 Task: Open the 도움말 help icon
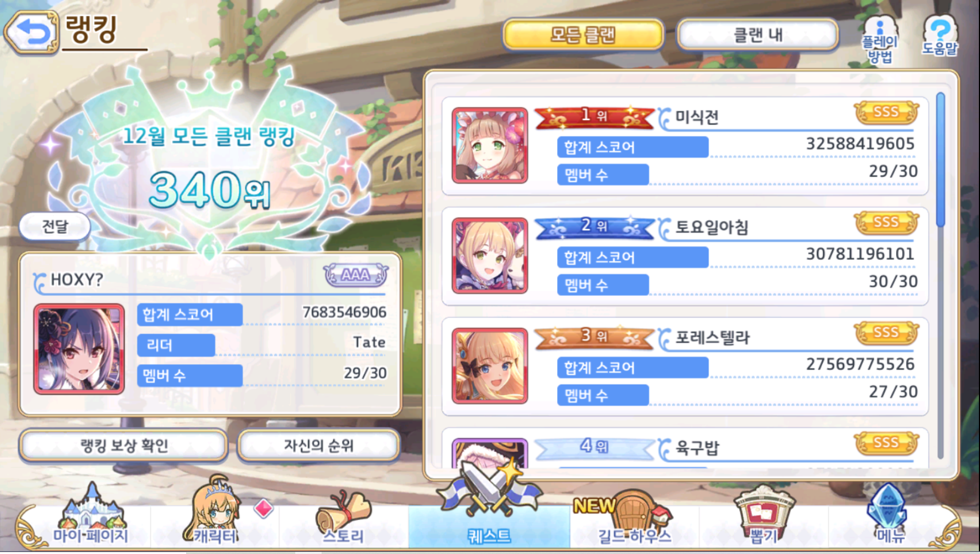pyautogui.click(x=940, y=35)
